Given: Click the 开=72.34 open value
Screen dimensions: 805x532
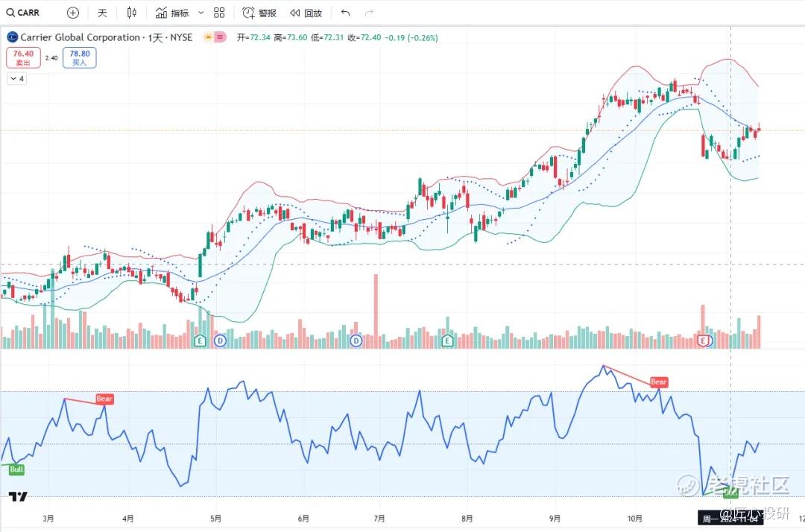Looking at the screenshot, I should 253,37.
